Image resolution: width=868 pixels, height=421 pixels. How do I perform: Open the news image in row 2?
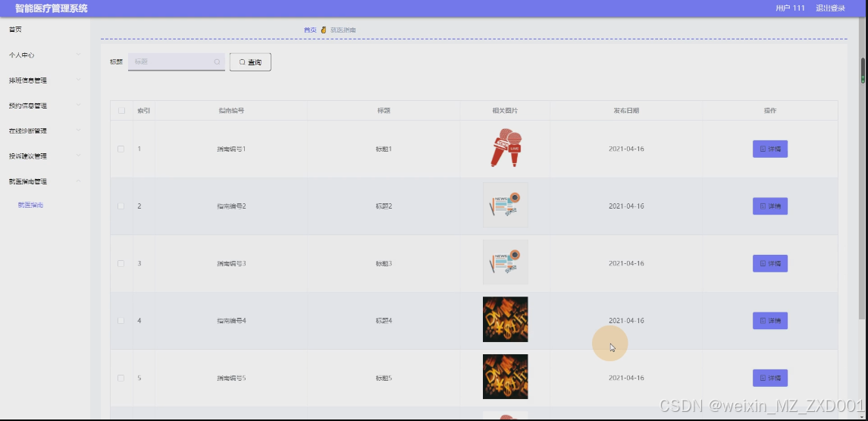click(506, 205)
